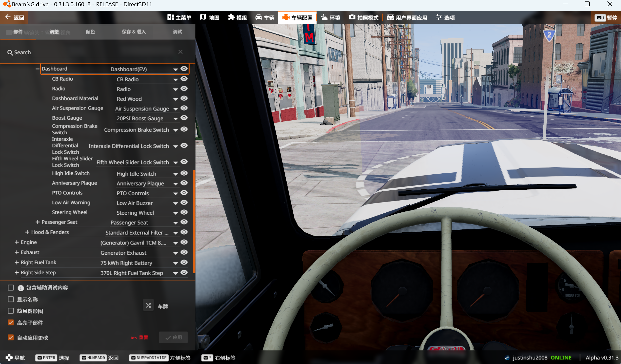Toggle visibility eye for Radio row

(184, 89)
